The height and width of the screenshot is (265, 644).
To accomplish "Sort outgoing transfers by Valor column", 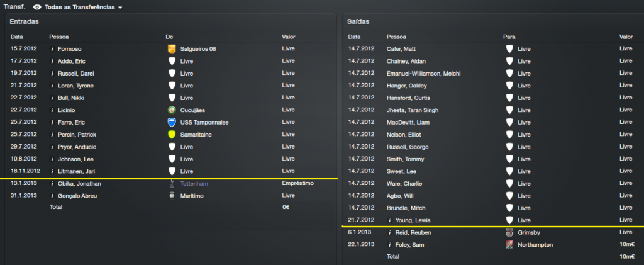I will click(626, 37).
